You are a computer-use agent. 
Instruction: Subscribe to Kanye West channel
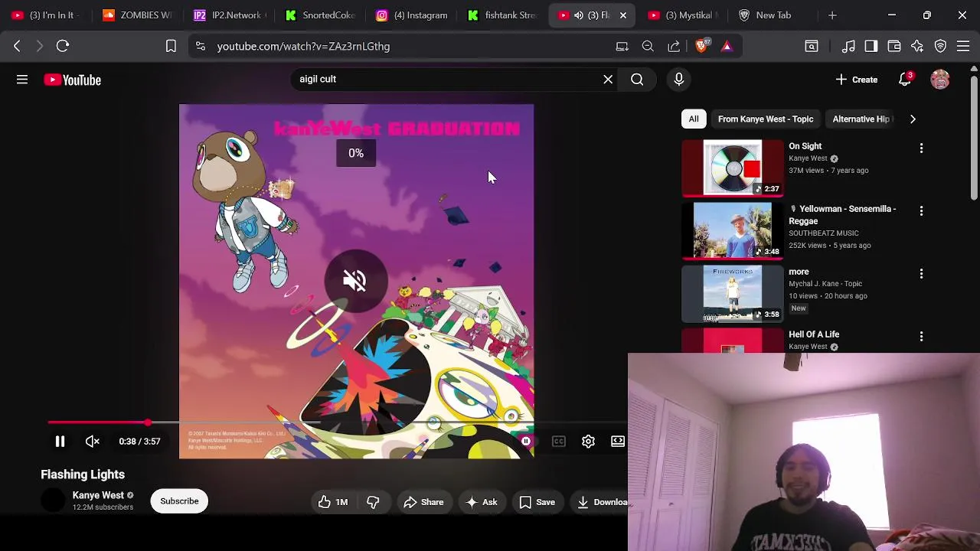click(179, 501)
